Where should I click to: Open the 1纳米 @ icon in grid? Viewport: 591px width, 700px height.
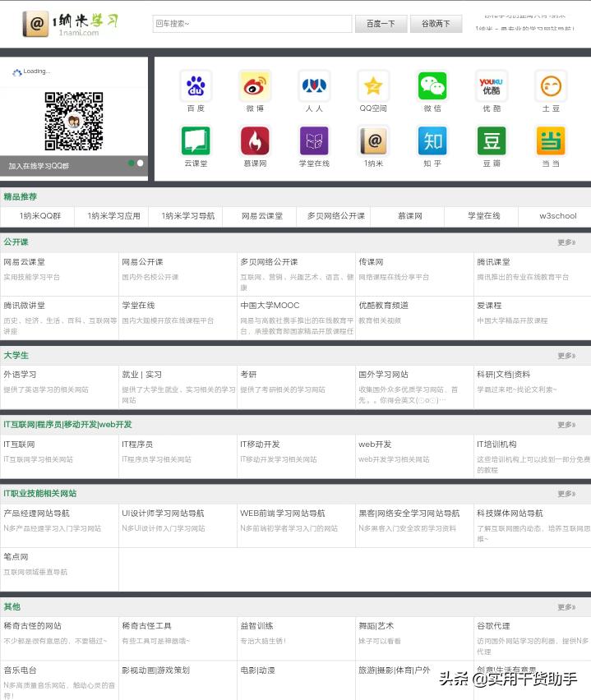click(373, 140)
